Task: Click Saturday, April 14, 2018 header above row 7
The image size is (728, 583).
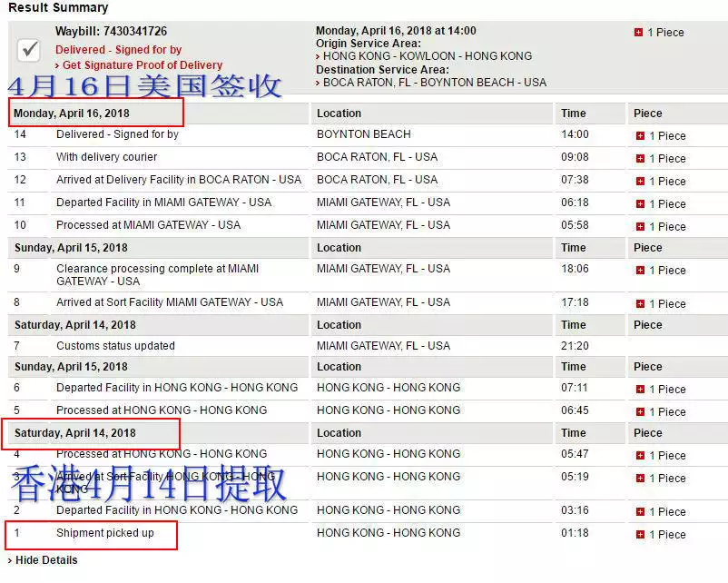Action: tap(75, 325)
